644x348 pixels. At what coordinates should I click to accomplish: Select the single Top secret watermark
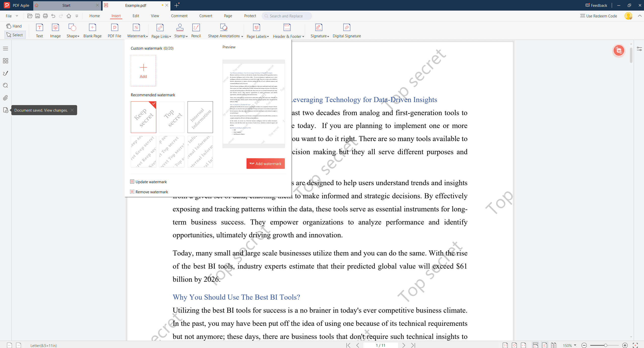[172, 117]
